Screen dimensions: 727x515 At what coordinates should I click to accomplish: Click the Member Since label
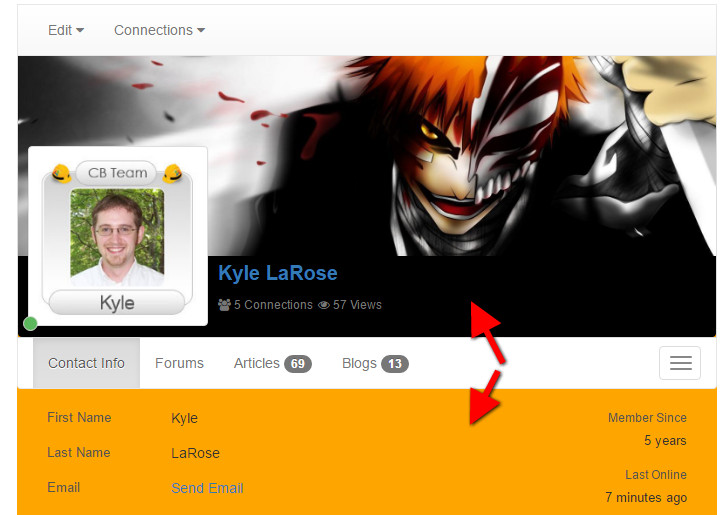(647, 418)
